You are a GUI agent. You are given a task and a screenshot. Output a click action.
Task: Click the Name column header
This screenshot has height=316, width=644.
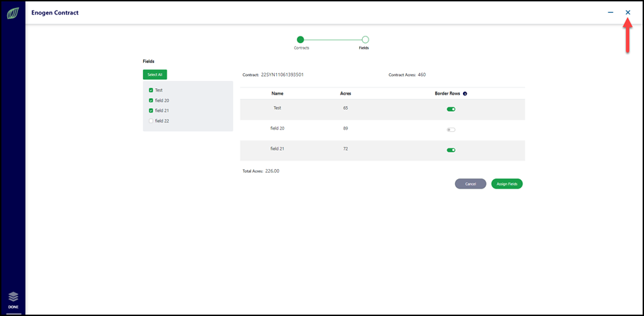click(x=277, y=94)
